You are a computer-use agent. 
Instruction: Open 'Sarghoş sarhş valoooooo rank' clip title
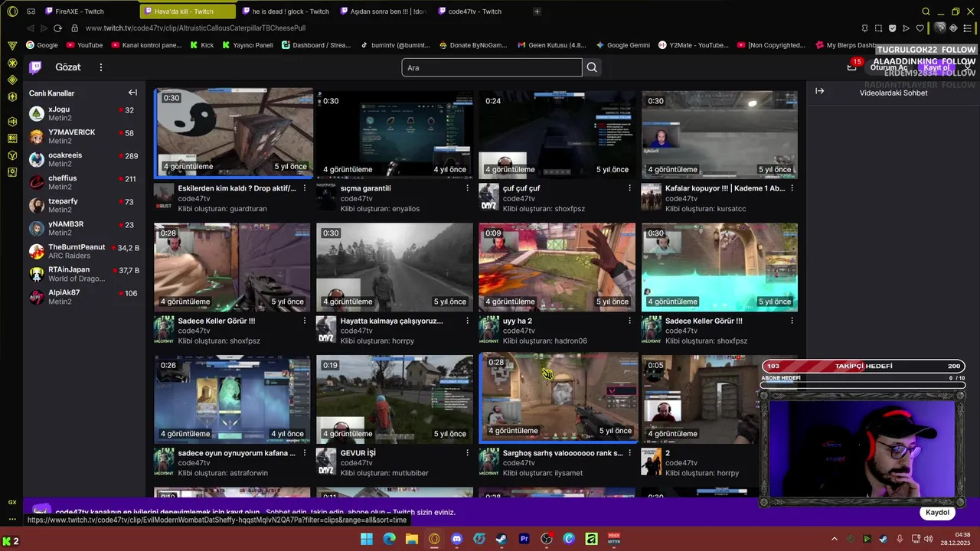(563, 453)
